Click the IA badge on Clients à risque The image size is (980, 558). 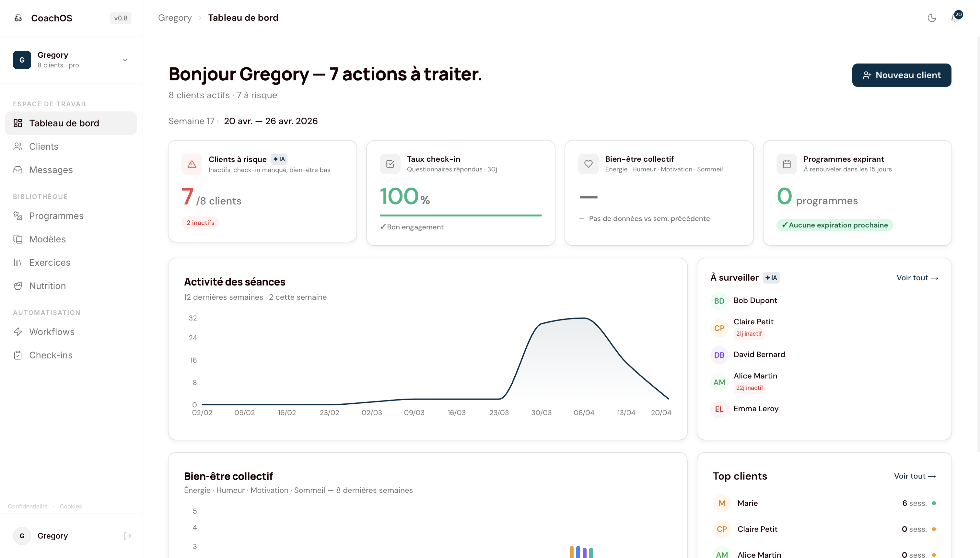279,159
